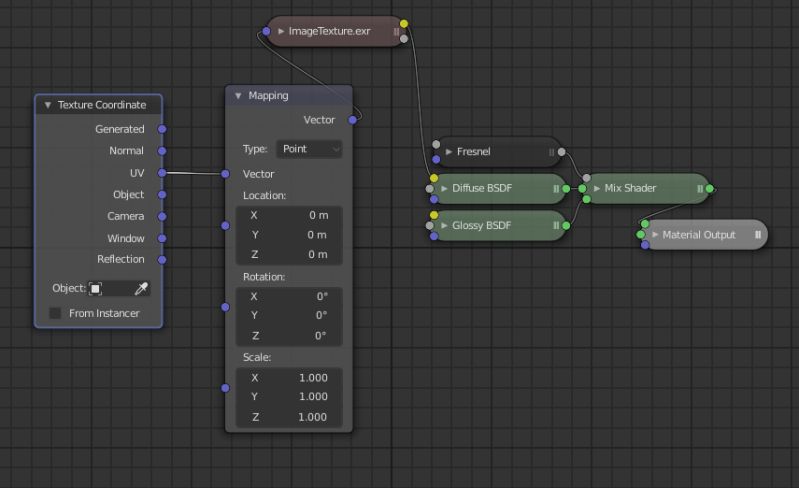The image size is (799, 488).
Task: Click the Scale X field
Action: pyautogui.click(x=289, y=378)
